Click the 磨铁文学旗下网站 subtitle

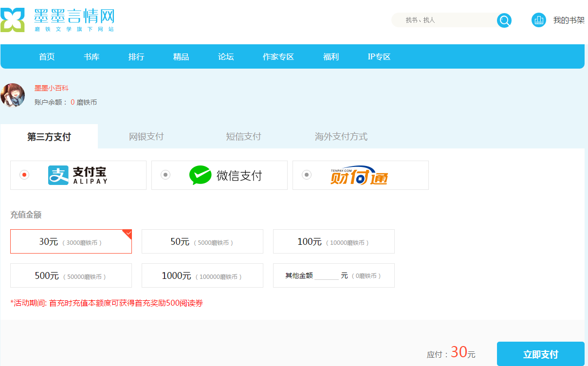point(74,29)
